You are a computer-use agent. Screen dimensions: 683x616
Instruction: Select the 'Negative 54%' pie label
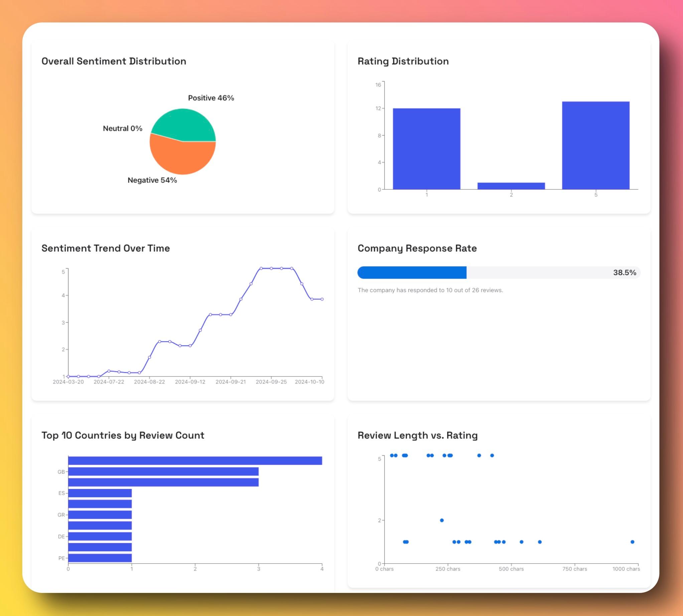[152, 180]
